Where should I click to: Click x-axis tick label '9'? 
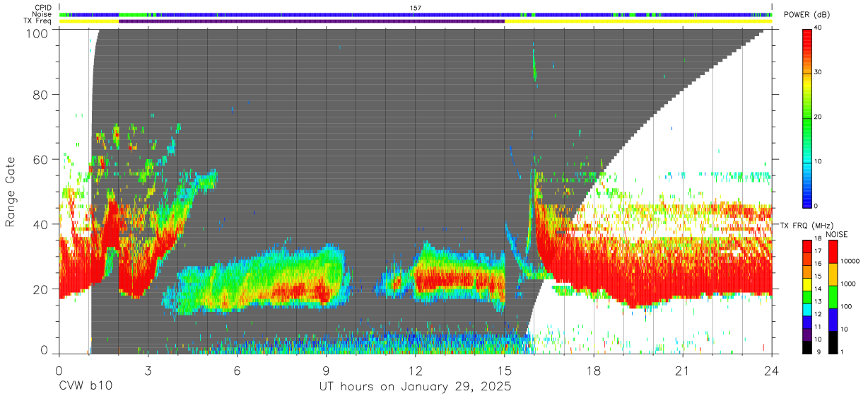point(326,371)
